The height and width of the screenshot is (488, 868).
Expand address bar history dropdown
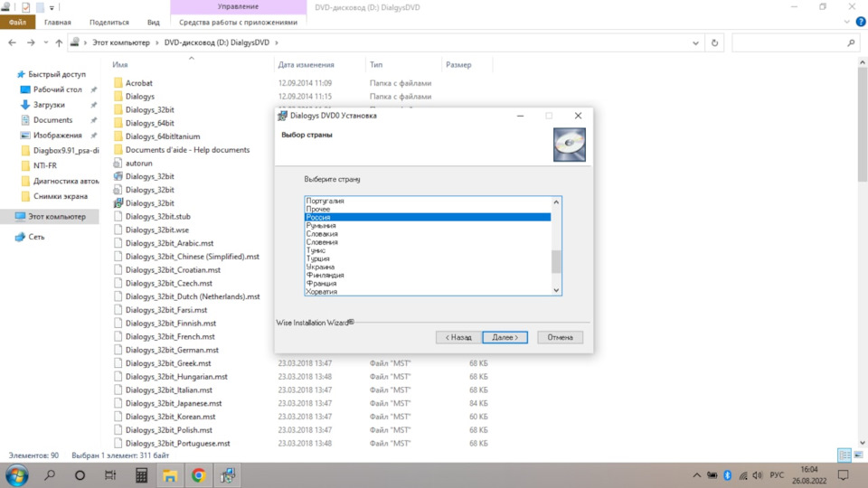(x=695, y=42)
